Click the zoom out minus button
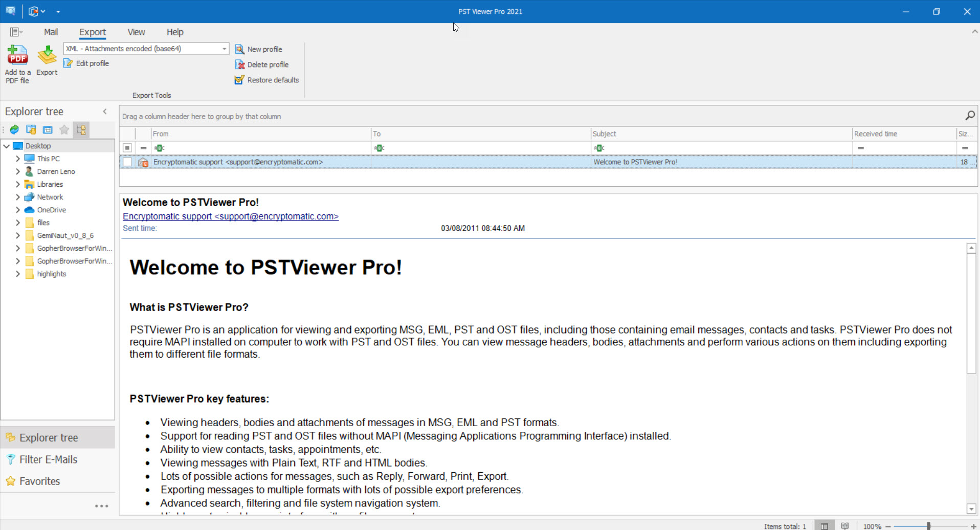The width and height of the screenshot is (980, 530). click(x=888, y=526)
